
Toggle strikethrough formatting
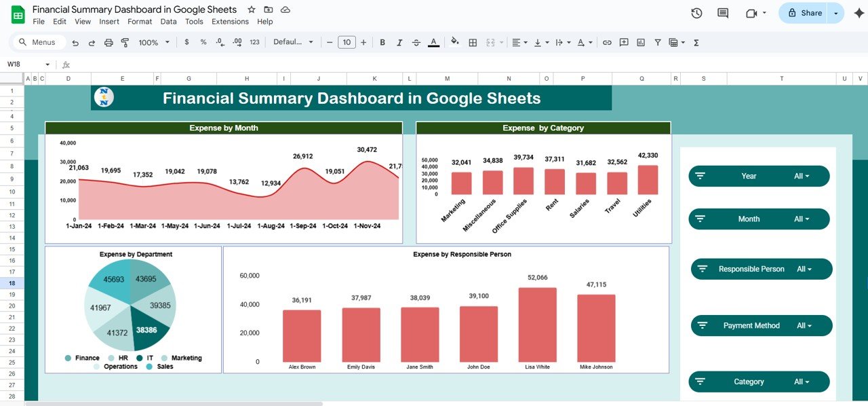(416, 42)
